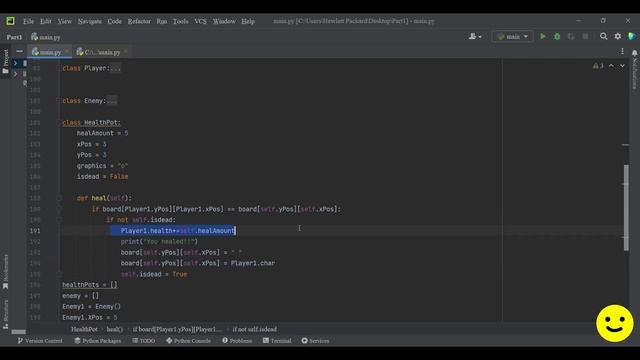Go to previous highlighted error arrow
Screen dimensions: 640x360
[x=611, y=66]
